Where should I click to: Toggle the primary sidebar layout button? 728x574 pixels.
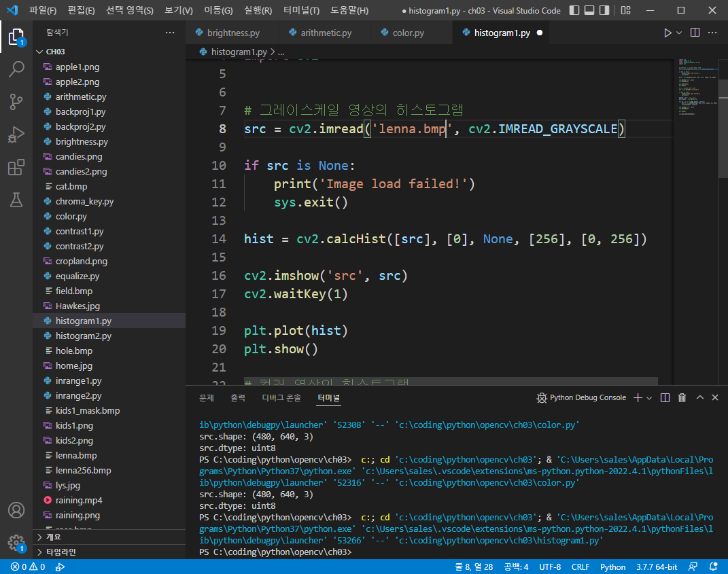(x=574, y=11)
